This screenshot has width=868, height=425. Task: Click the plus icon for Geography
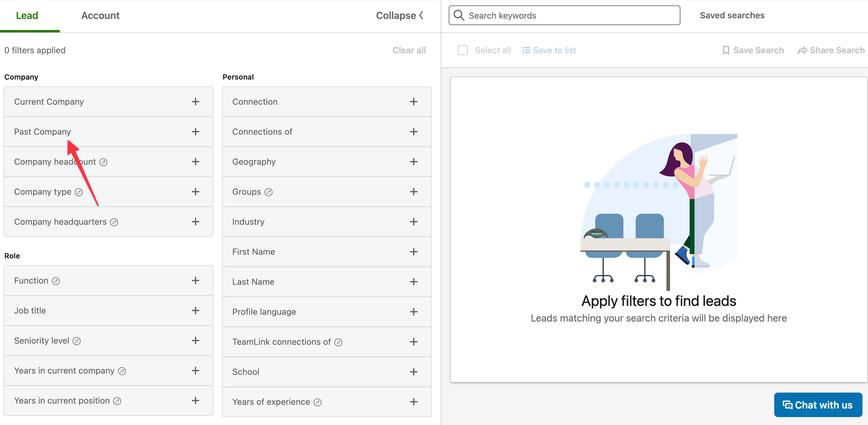[414, 162]
